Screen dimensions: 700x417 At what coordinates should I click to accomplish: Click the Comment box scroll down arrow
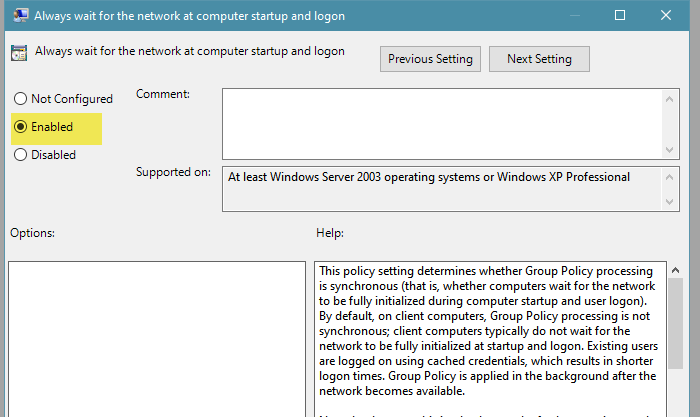pos(670,149)
